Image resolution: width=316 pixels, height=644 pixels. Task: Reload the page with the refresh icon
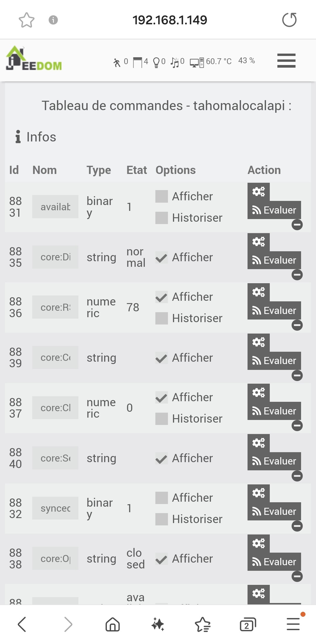289,20
